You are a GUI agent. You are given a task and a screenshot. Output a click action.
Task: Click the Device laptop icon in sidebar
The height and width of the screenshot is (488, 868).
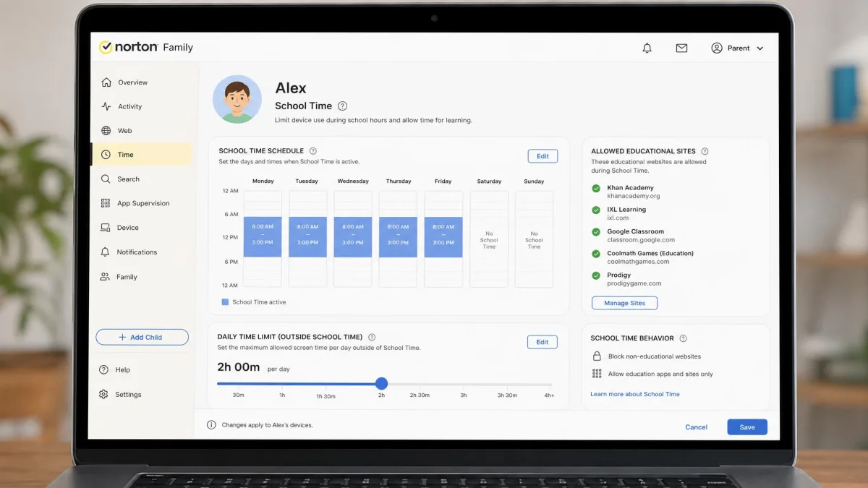coord(106,228)
